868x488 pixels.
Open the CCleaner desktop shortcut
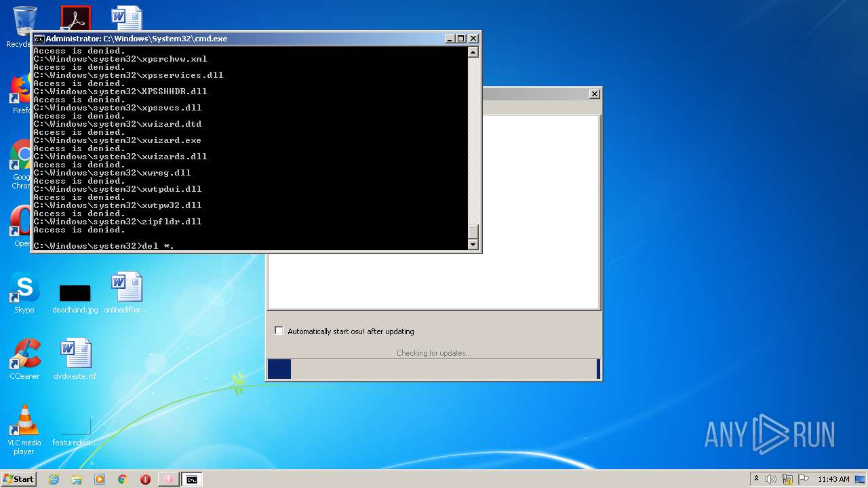click(x=24, y=359)
